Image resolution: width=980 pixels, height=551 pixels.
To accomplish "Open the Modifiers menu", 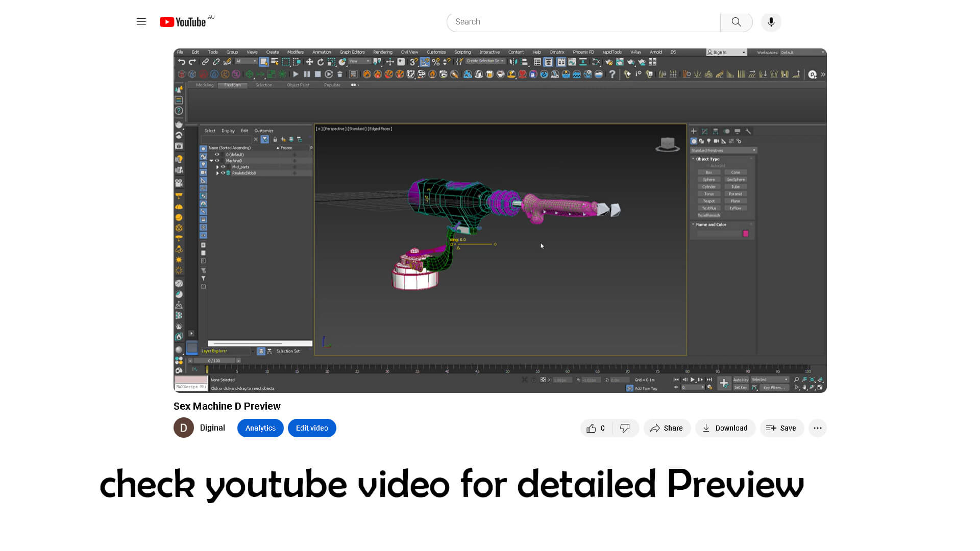I will pos(295,52).
